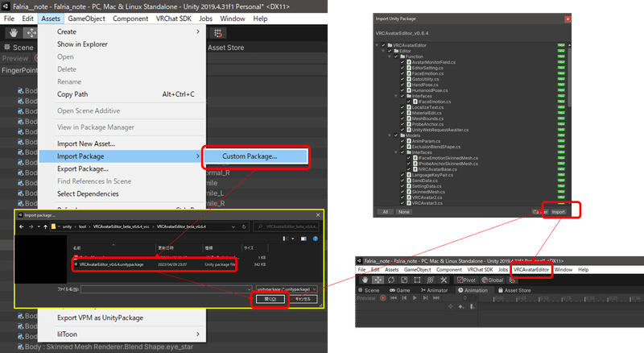The height and width of the screenshot is (353, 644).
Task: Open VRCAvatarEditor menu in menu bar
Action: (x=531, y=270)
